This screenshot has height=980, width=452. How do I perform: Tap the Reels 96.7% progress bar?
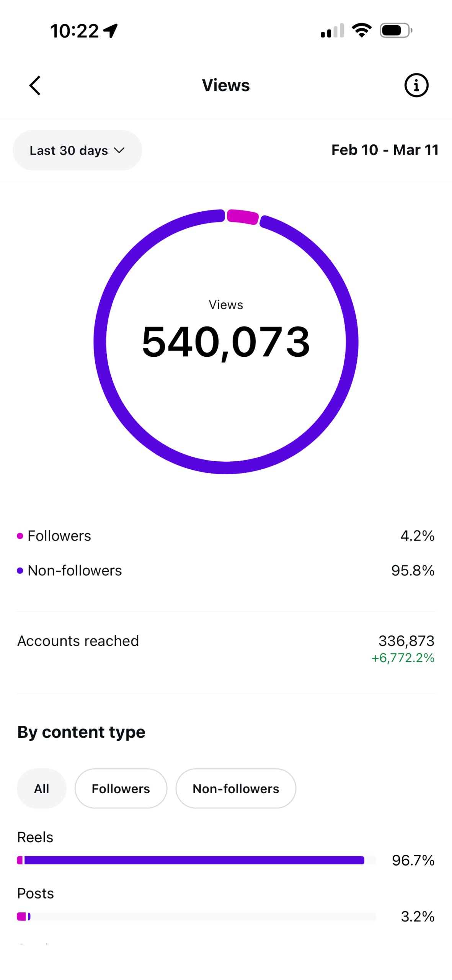tap(196, 860)
